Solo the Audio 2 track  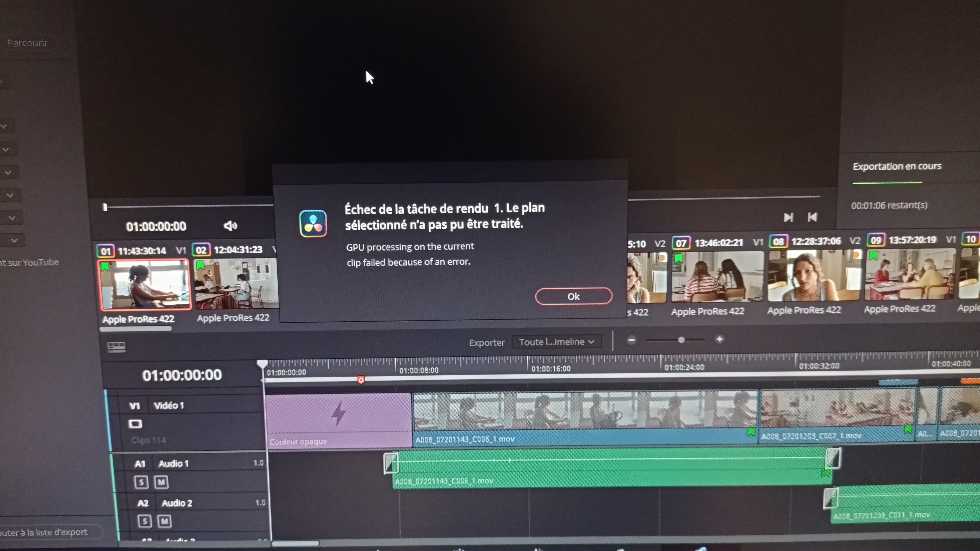click(145, 521)
